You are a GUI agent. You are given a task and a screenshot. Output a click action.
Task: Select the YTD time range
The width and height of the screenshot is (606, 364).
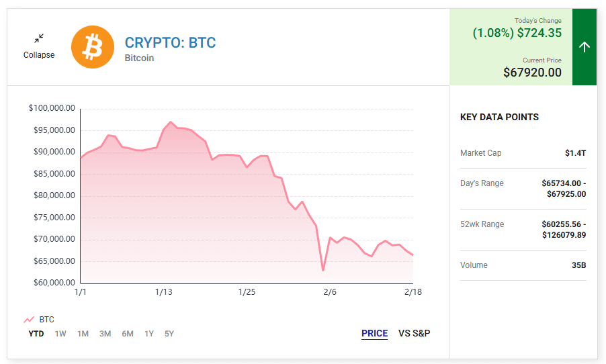click(36, 334)
